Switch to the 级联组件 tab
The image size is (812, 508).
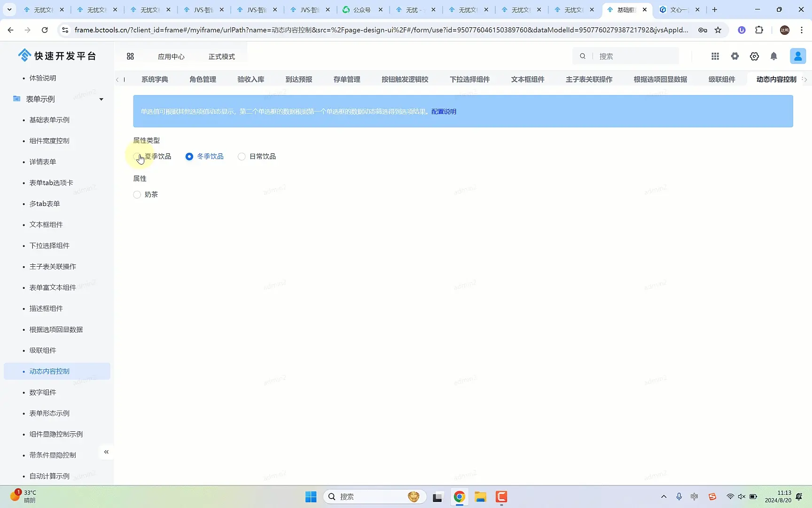(722, 79)
